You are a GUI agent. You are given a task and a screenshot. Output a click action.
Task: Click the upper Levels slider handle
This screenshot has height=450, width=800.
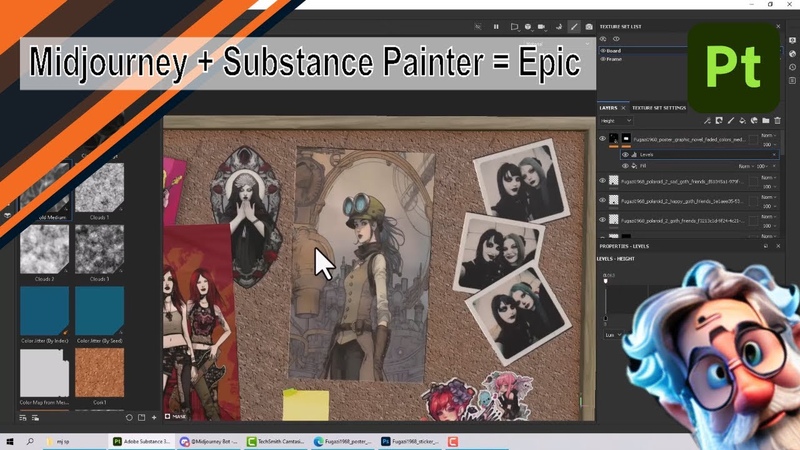pyautogui.click(x=606, y=281)
